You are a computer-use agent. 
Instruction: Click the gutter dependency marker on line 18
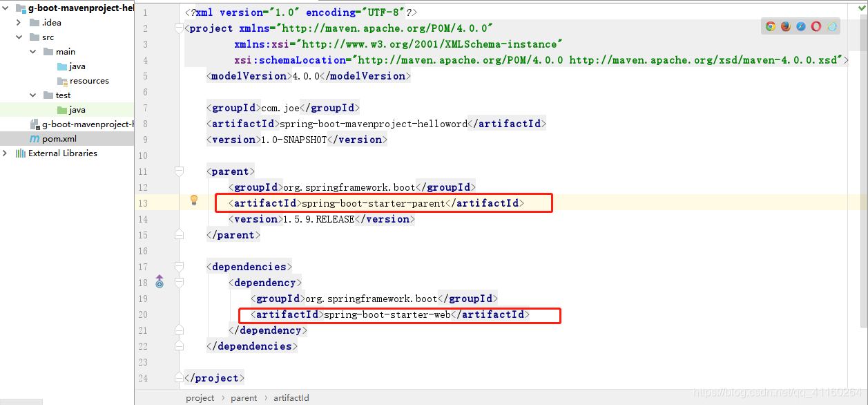(x=160, y=281)
